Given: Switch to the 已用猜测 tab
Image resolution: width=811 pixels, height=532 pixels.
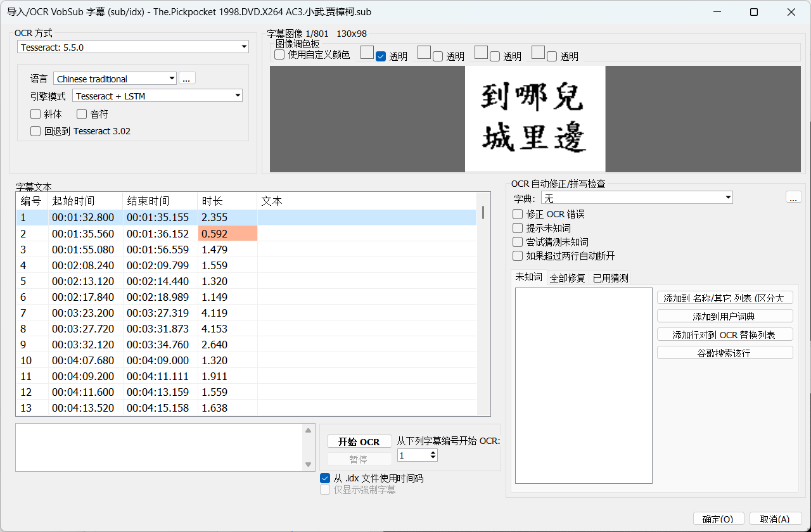Looking at the screenshot, I should click(x=610, y=278).
